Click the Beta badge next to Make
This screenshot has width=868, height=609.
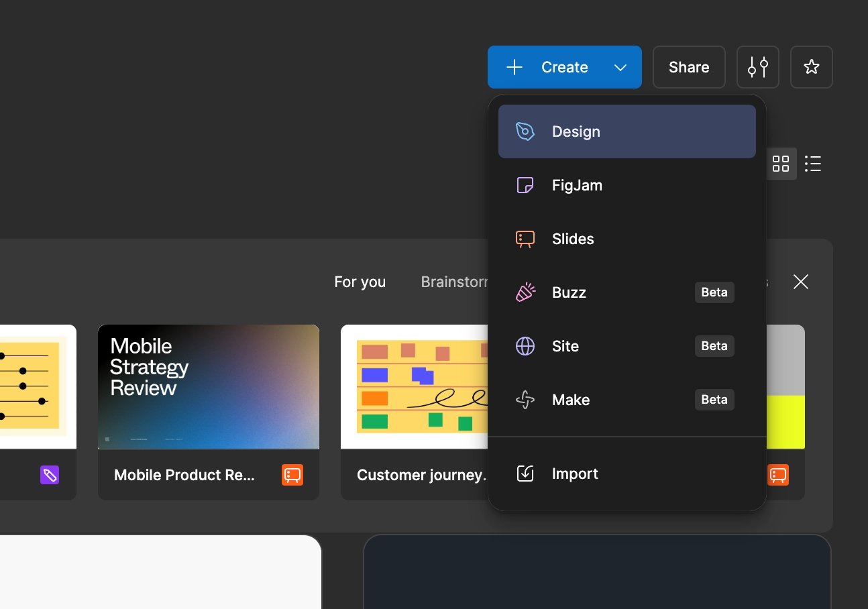[x=714, y=400]
